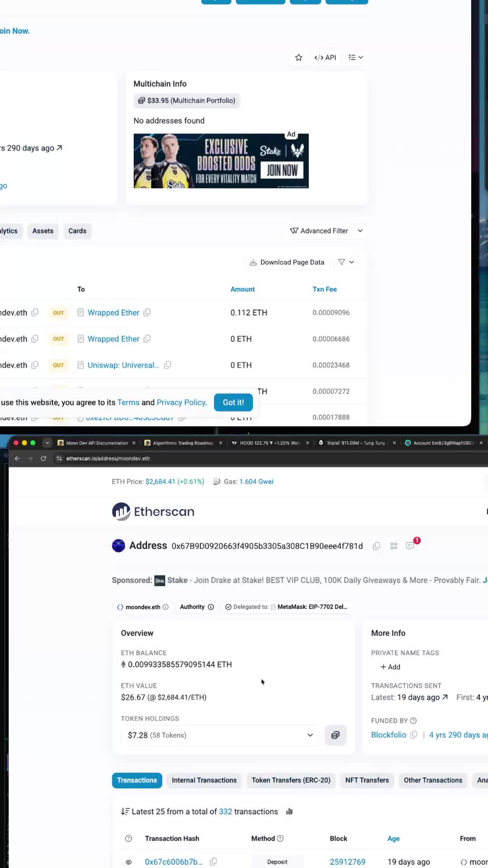
Task: Expand the list options dropdown next to API
Action: tap(356, 57)
